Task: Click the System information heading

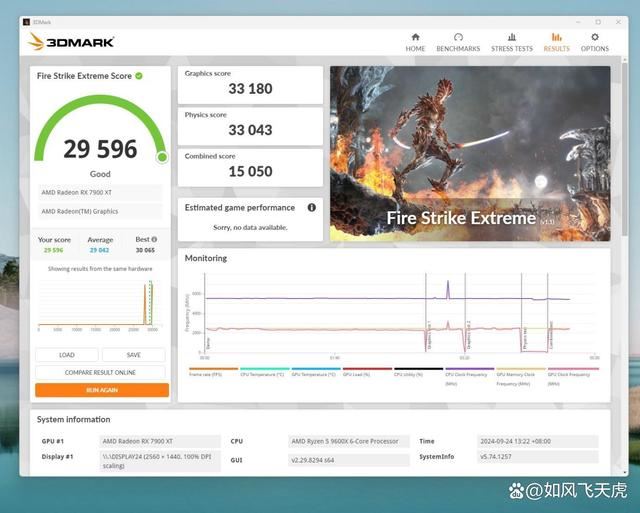Action: click(x=73, y=419)
